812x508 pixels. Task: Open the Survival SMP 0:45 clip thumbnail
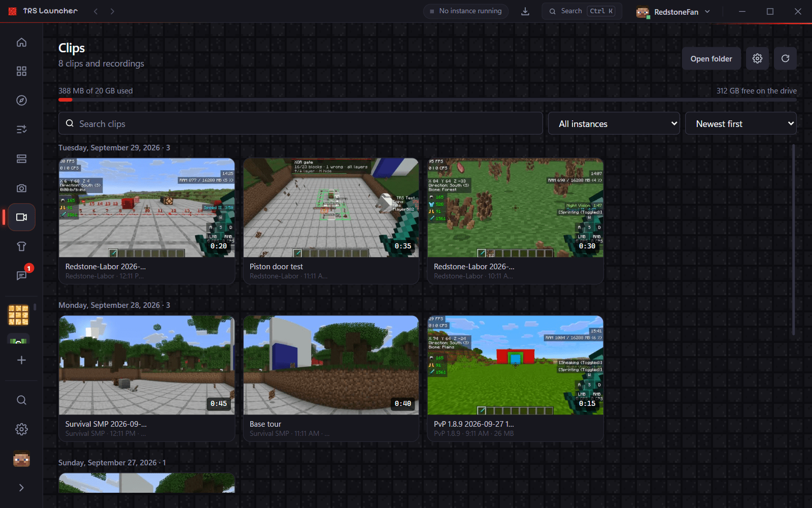click(x=147, y=365)
